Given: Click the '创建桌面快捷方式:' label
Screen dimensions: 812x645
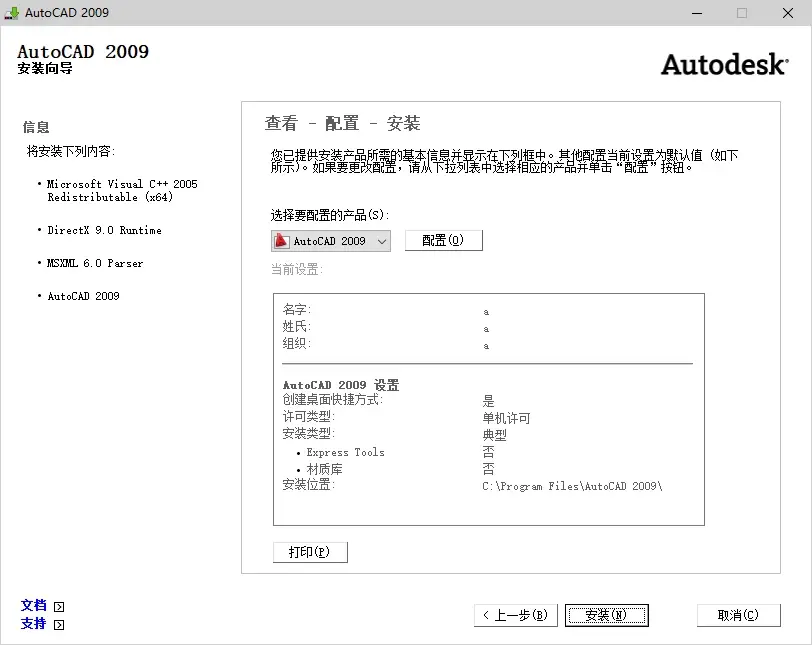Looking at the screenshot, I should 332,400.
